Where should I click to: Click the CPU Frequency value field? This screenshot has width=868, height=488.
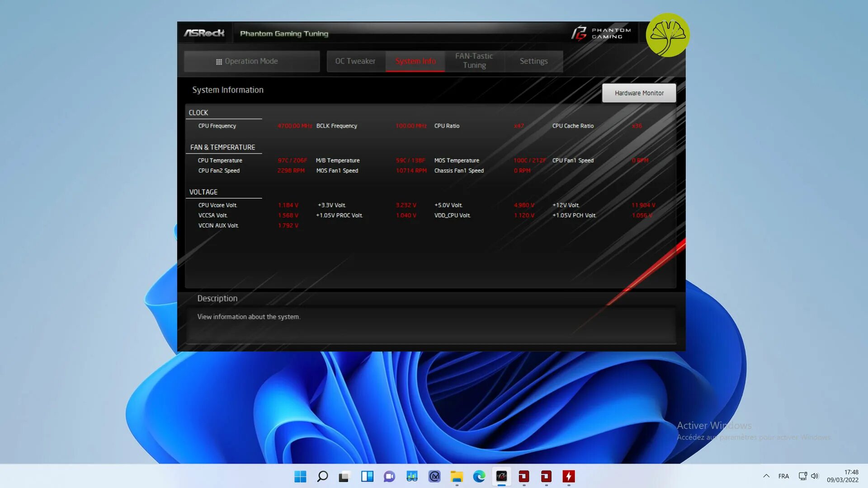[x=294, y=126]
